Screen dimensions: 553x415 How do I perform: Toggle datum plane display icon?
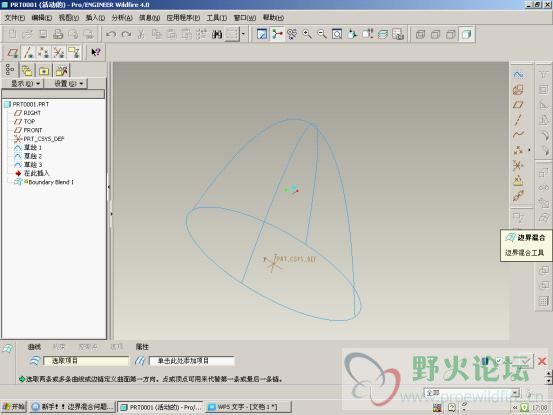point(13,53)
